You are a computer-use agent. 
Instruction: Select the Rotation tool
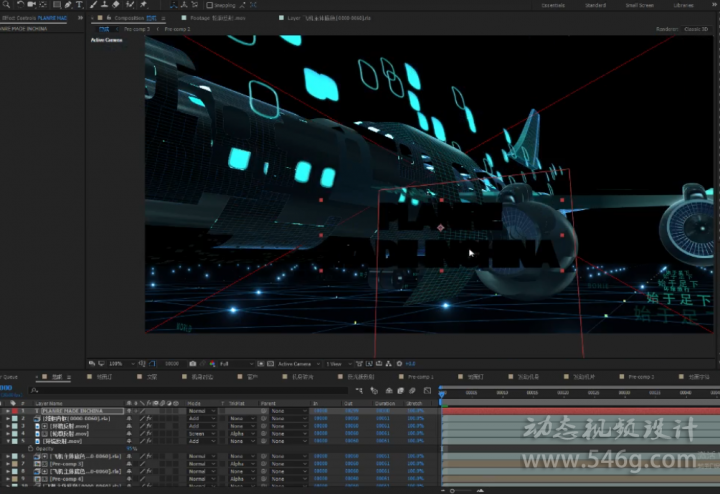tap(20, 5)
